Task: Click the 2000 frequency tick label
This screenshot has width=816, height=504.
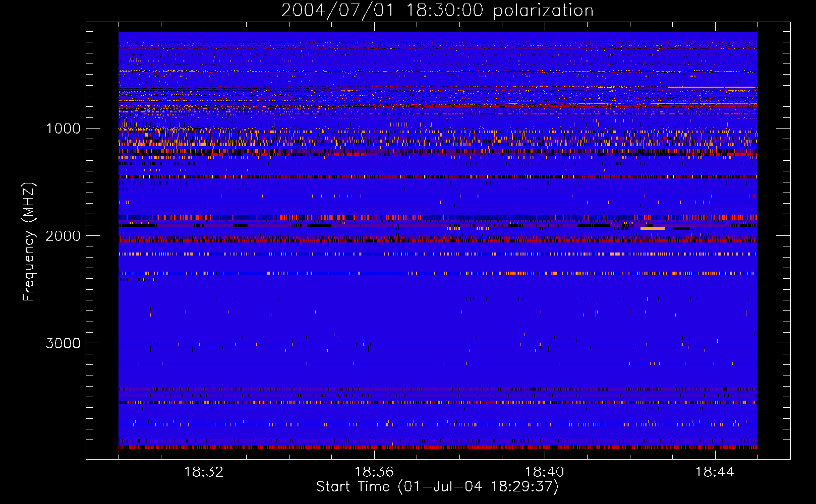Action: click(x=63, y=236)
